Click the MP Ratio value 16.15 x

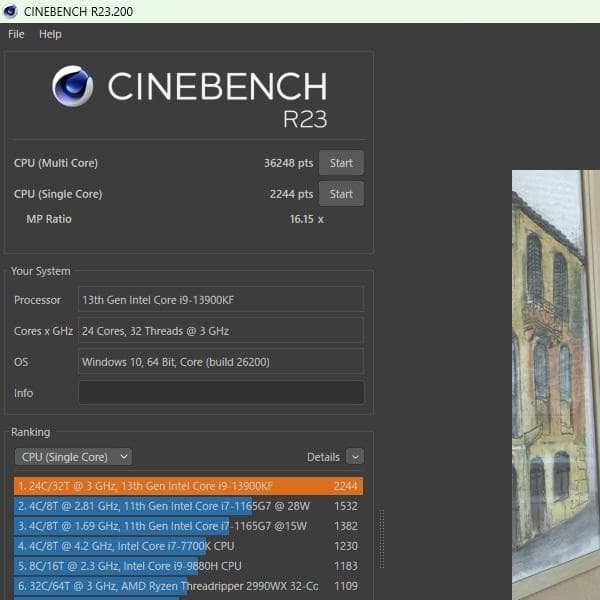click(307, 219)
